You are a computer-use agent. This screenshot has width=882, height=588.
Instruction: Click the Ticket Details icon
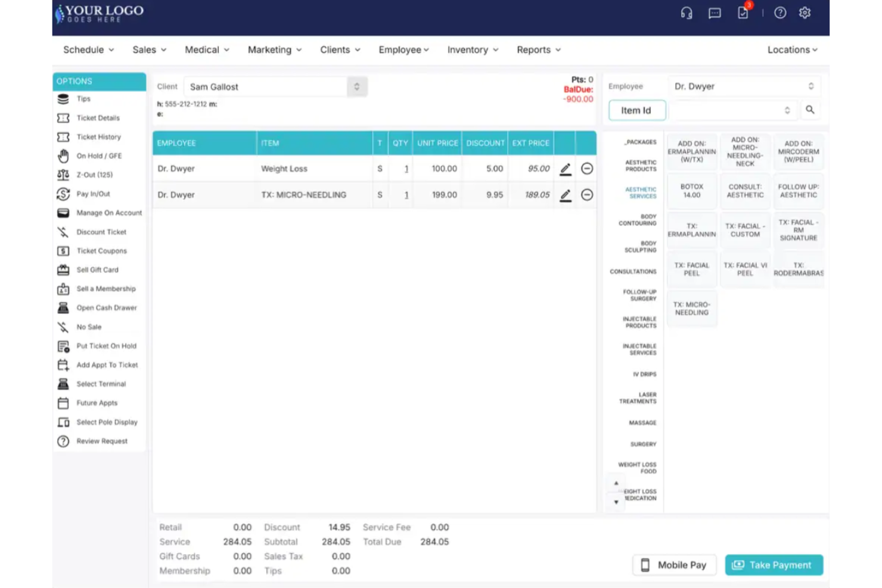(x=63, y=118)
